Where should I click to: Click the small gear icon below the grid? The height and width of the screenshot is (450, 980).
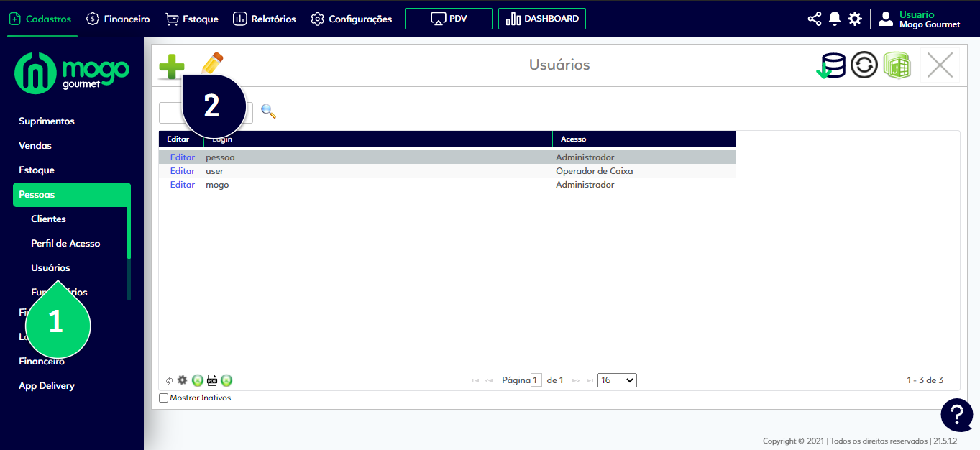click(x=182, y=380)
